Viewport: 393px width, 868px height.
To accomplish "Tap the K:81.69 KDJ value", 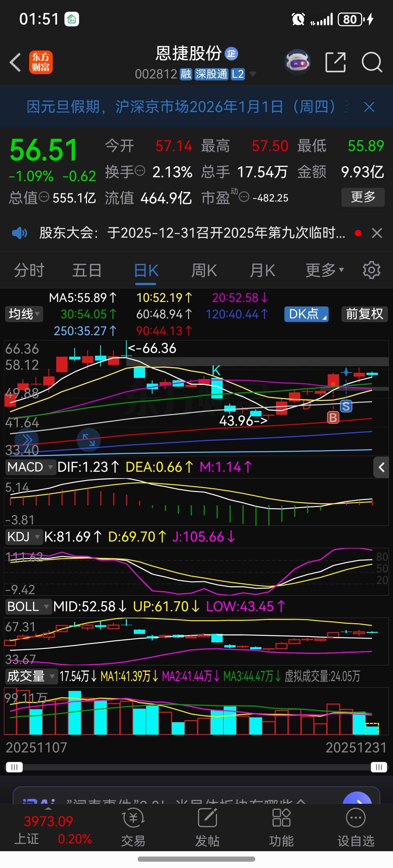I will click(73, 537).
